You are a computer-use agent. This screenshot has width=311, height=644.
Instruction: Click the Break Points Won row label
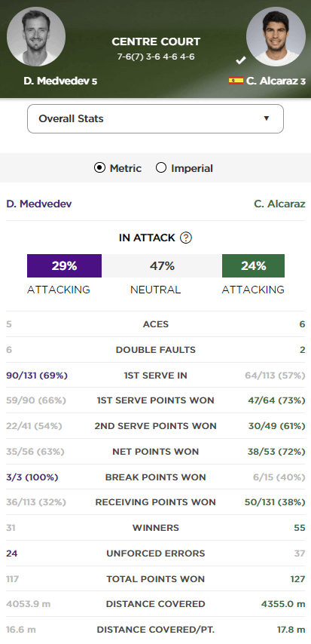click(155, 477)
